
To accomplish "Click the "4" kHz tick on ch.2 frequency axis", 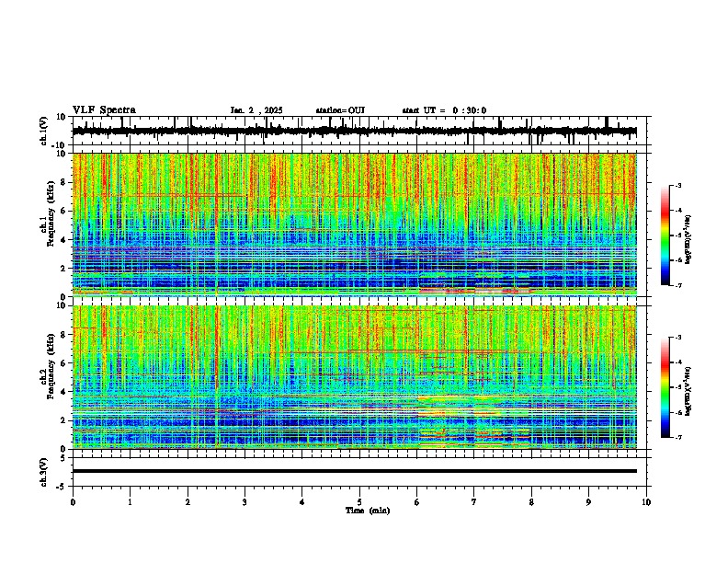I will point(63,392).
